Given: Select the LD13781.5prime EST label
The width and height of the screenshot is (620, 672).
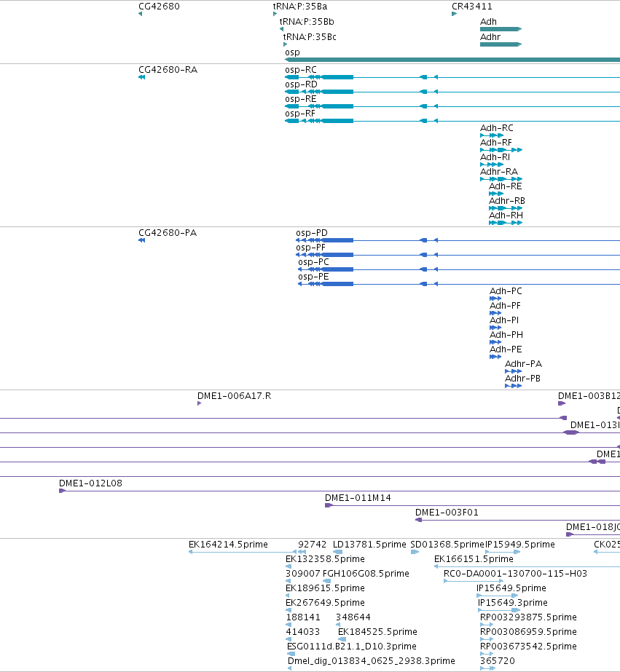Looking at the screenshot, I should (x=369, y=545).
